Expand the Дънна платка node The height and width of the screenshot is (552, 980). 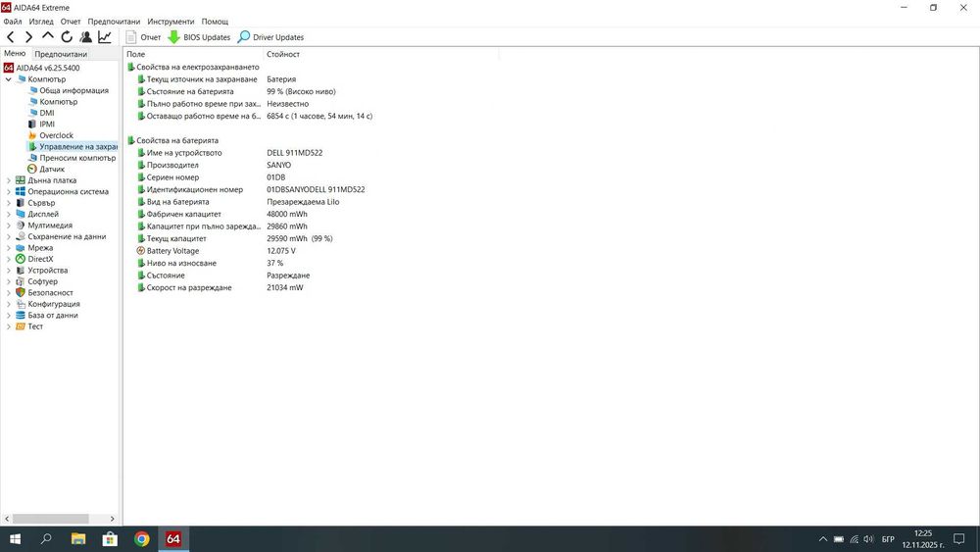8,180
